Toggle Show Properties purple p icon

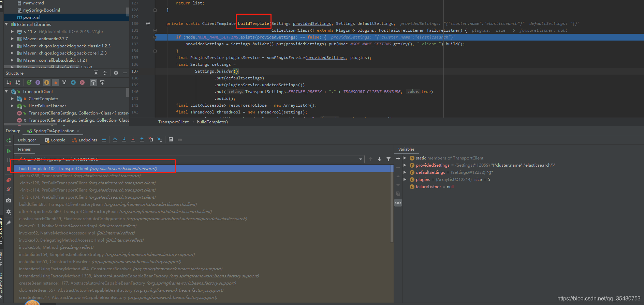[x=38, y=82]
